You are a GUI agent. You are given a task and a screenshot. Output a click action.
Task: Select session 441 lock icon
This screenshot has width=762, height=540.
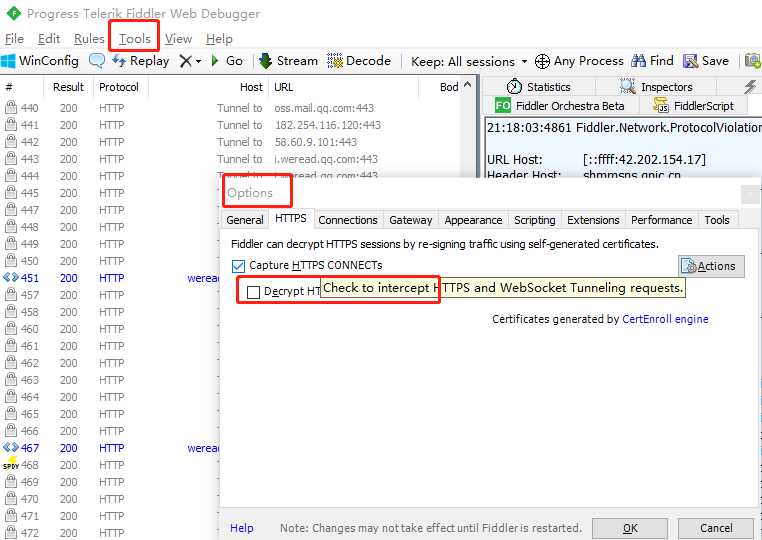[x=11, y=124]
